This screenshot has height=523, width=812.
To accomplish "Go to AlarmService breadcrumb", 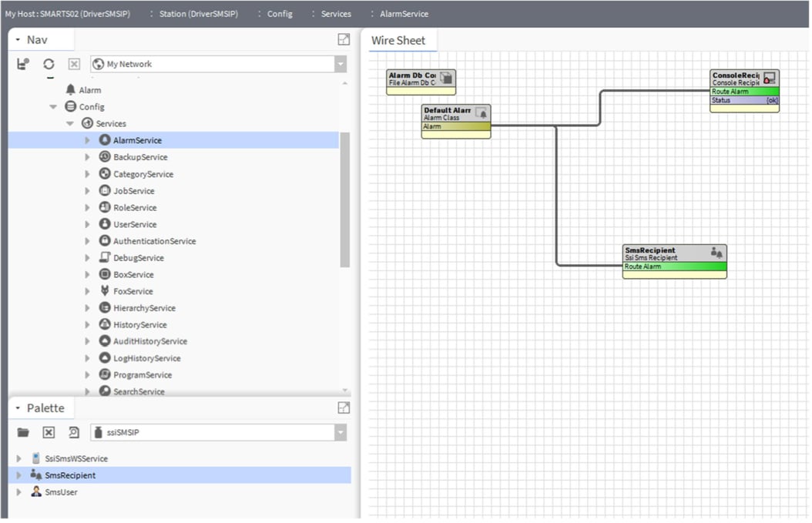I will pyautogui.click(x=404, y=14).
